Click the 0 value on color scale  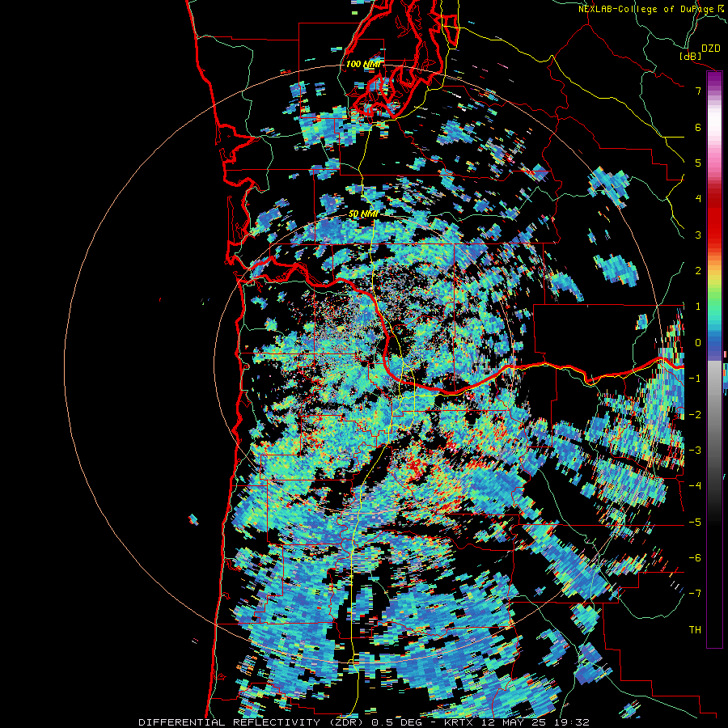(x=698, y=343)
